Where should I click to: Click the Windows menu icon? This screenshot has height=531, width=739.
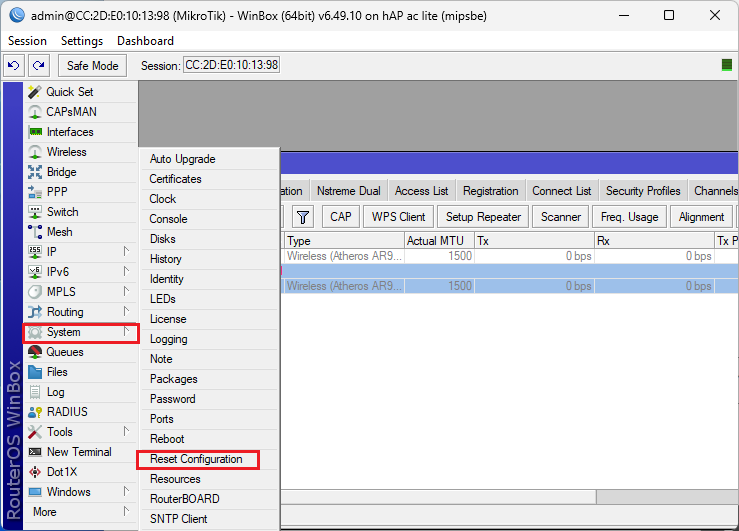(x=35, y=492)
